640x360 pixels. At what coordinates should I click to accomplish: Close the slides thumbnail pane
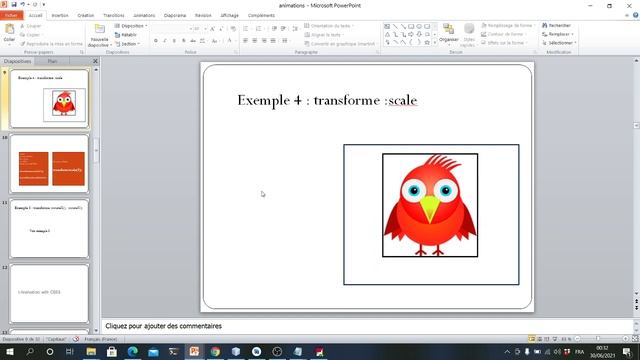pos(95,61)
